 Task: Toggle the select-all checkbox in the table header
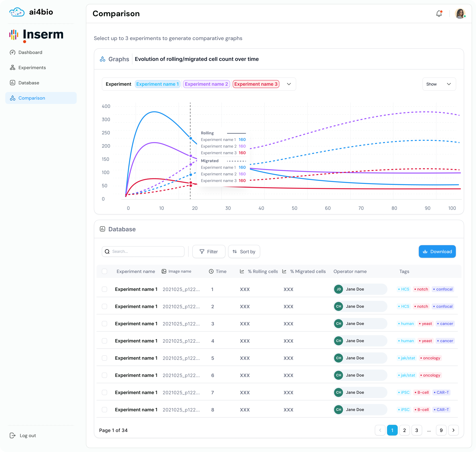click(104, 271)
